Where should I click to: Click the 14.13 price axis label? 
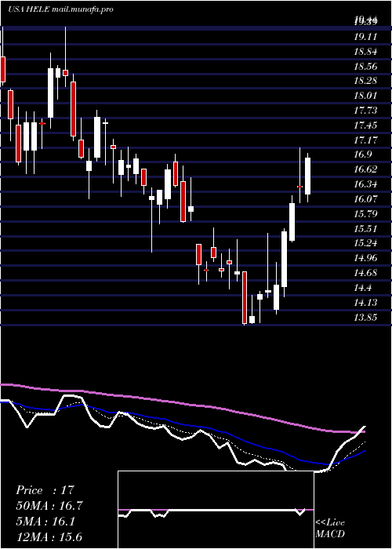coord(365,303)
